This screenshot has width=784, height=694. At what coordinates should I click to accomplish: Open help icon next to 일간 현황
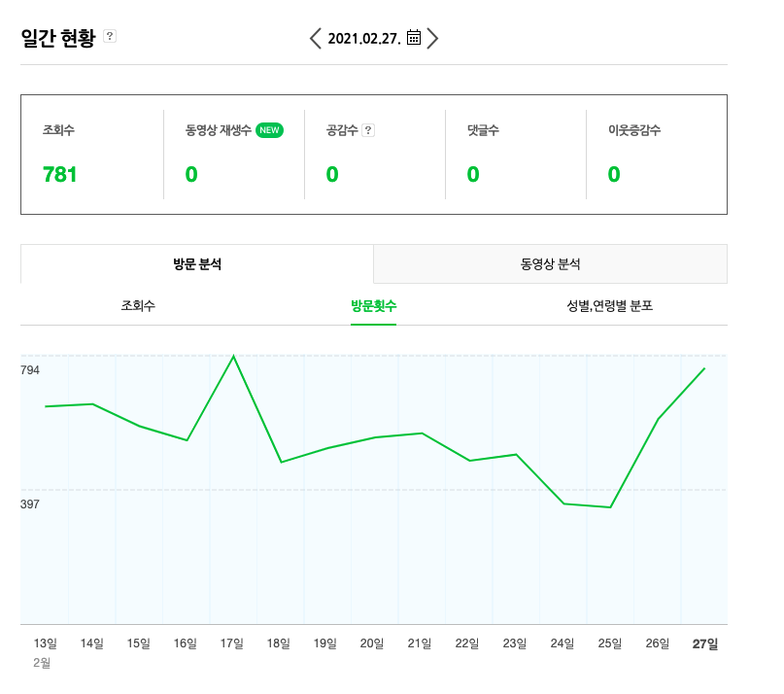tap(110, 36)
